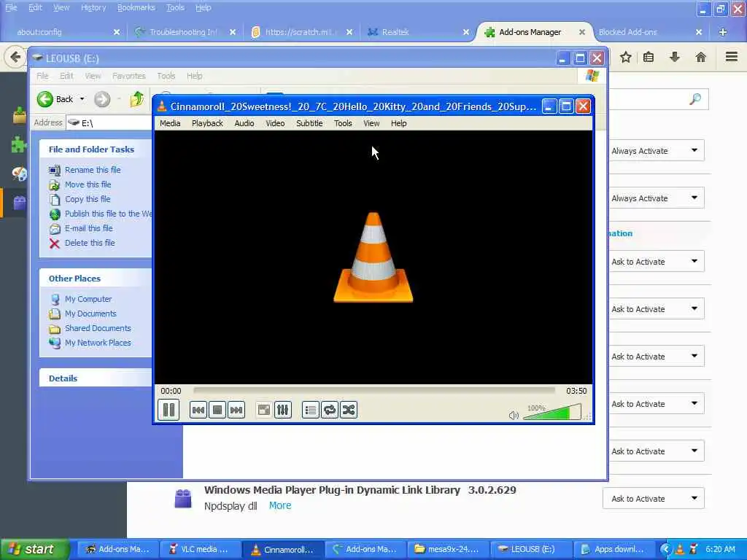Toggle loop mode in VLC
Image resolution: width=747 pixels, height=560 pixels.
[x=330, y=410]
